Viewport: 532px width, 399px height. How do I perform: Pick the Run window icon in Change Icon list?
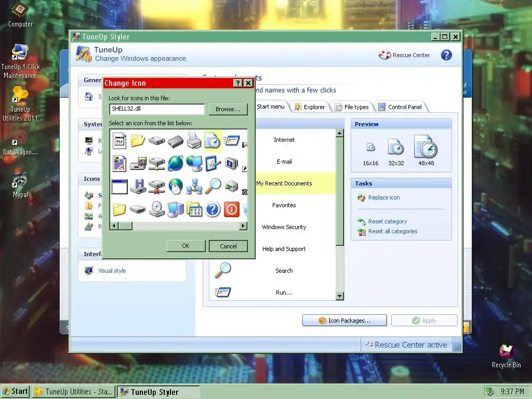pyautogui.click(x=232, y=140)
